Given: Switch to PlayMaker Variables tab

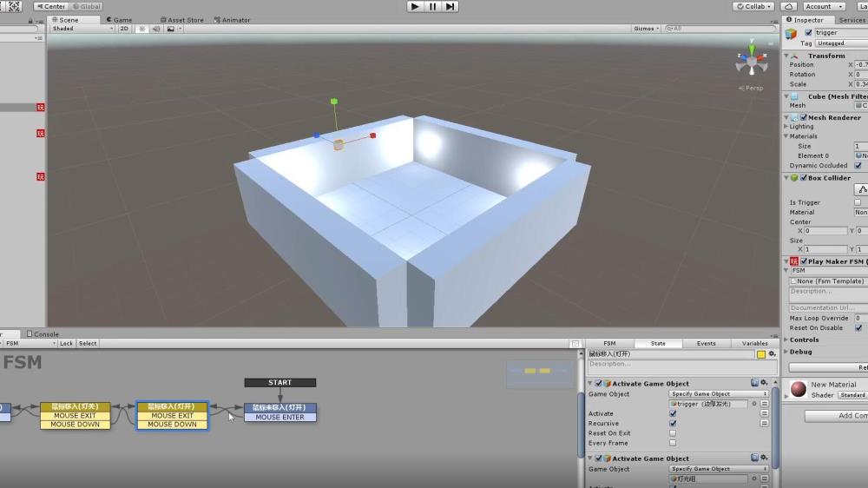Looking at the screenshot, I should point(754,344).
